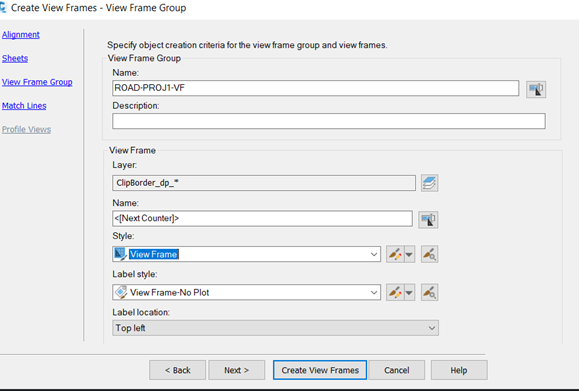Screen dimensions: 579x391
Task: Open style edit options arrow beside Style
Action: [409, 254]
